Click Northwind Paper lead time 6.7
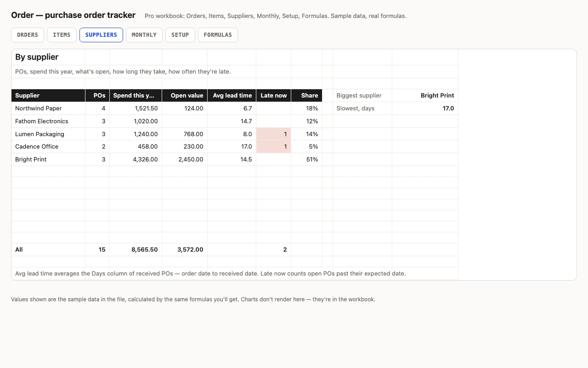588x368 pixels. (232, 109)
